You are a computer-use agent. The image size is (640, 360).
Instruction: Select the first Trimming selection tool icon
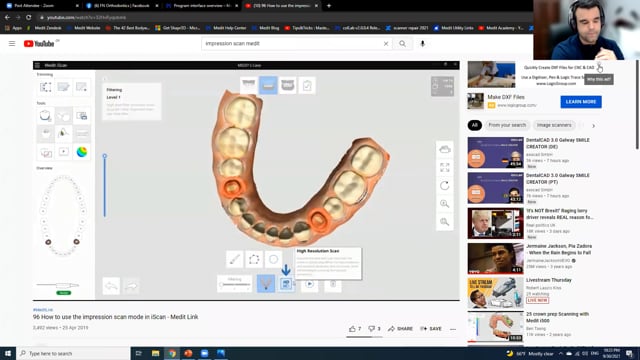pos(45,87)
